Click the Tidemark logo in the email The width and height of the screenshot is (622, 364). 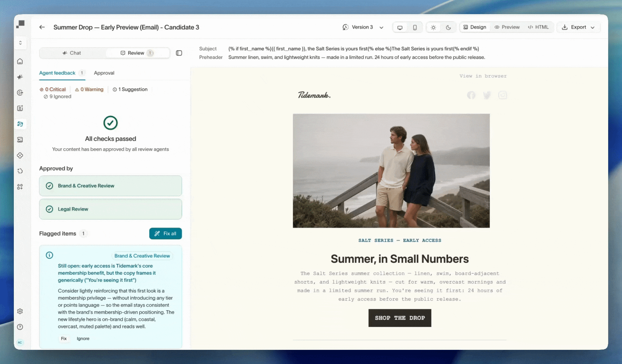click(x=314, y=95)
